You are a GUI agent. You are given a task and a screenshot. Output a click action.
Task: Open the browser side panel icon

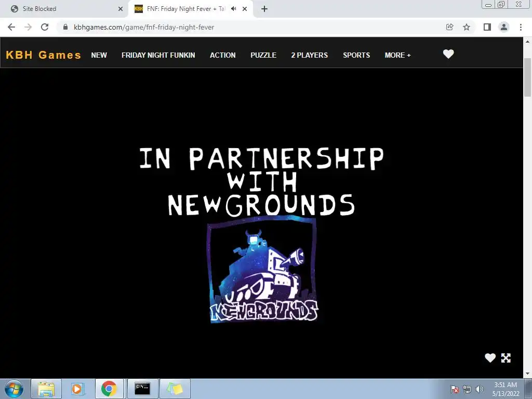point(487,27)
